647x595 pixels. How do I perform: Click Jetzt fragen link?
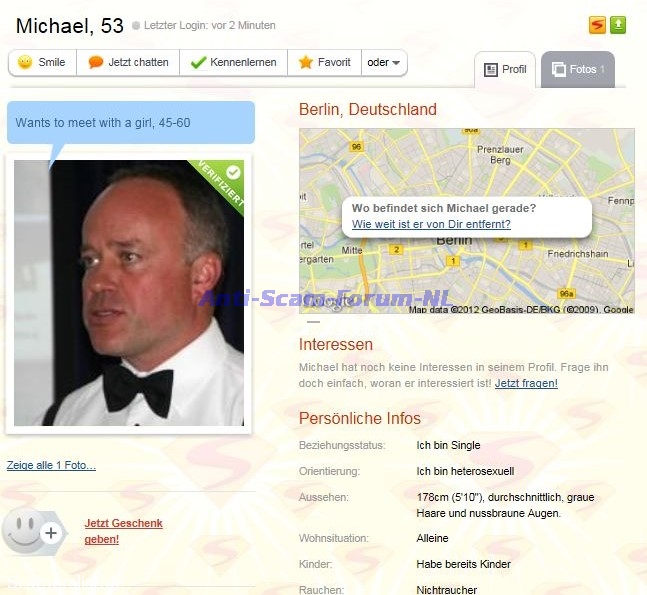coord(526,383)
